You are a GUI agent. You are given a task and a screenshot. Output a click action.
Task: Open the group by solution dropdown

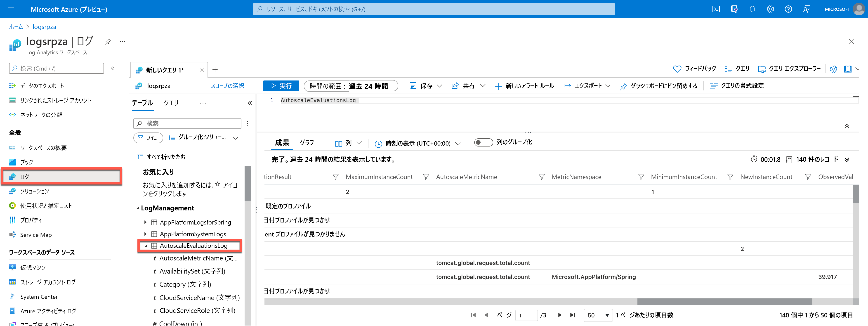point(203,137)
